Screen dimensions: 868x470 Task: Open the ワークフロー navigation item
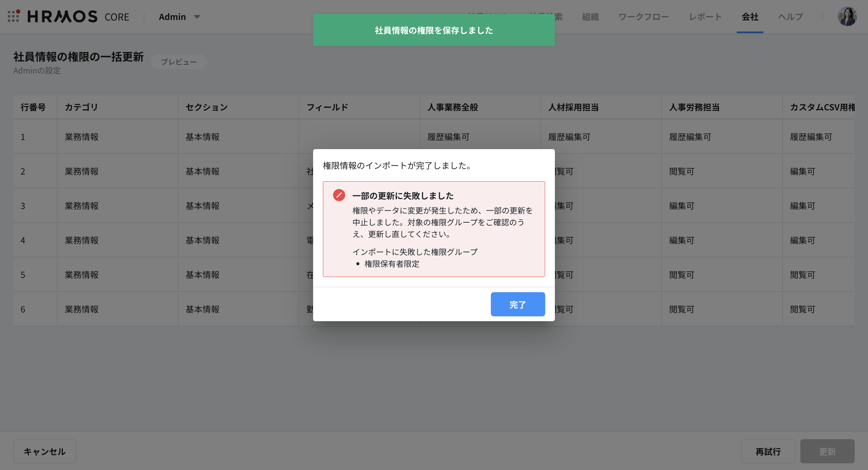click(x=643, y=17)
